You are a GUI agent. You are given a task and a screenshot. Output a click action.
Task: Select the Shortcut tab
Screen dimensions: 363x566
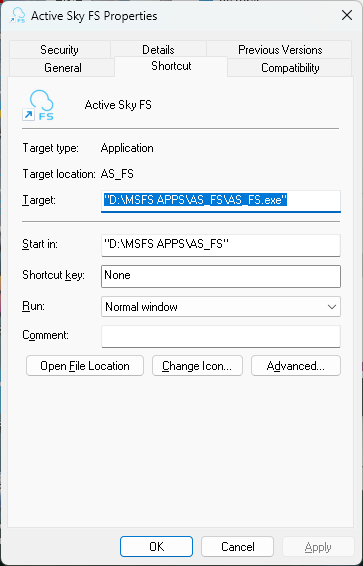point(171,66)
